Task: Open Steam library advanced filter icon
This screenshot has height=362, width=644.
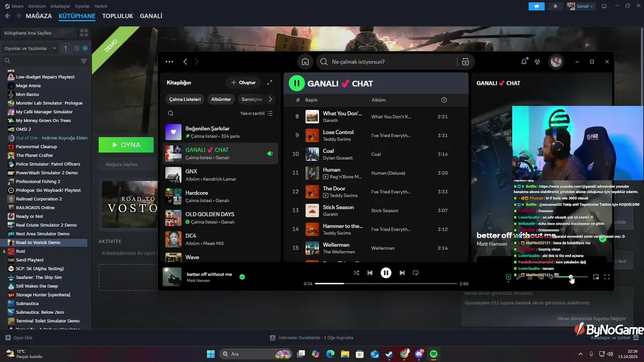Action: pyautogui.click(x=84, y=61)
